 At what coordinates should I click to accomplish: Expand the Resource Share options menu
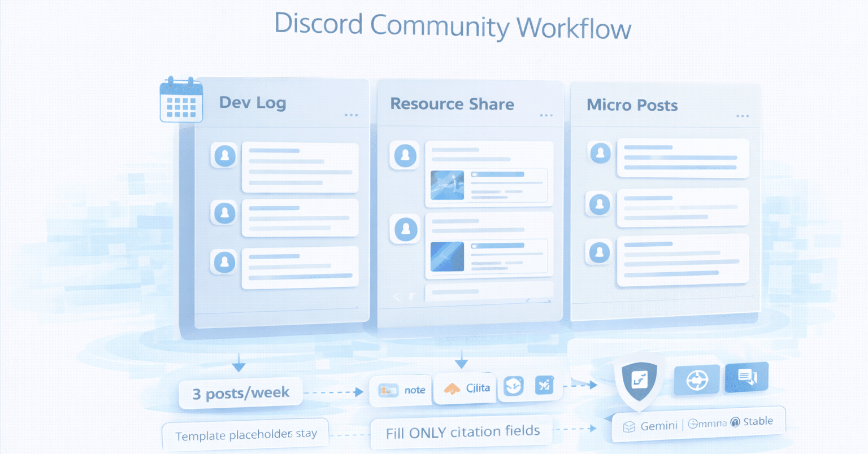[x=546, y=115]
